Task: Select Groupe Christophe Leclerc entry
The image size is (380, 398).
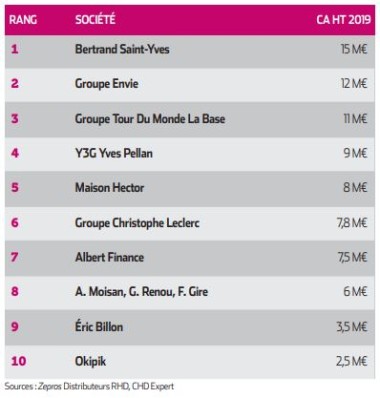Action: 137,223
